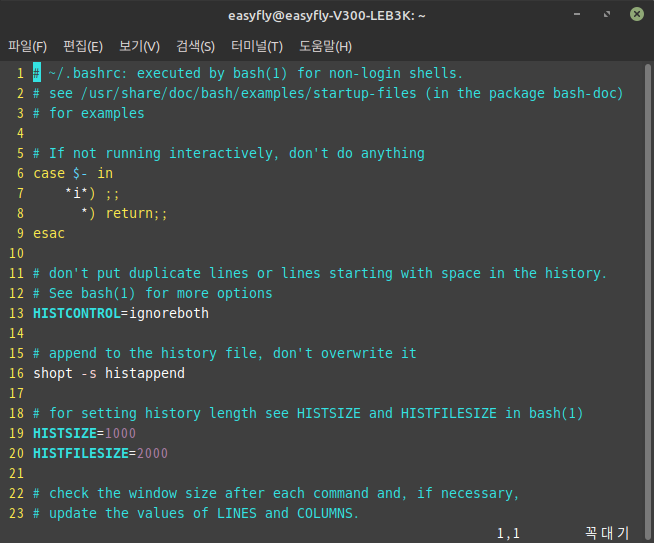The width and height of the screenshot is (654, 543).
Task: Minimize the terminal window
Action: (577, 15)
